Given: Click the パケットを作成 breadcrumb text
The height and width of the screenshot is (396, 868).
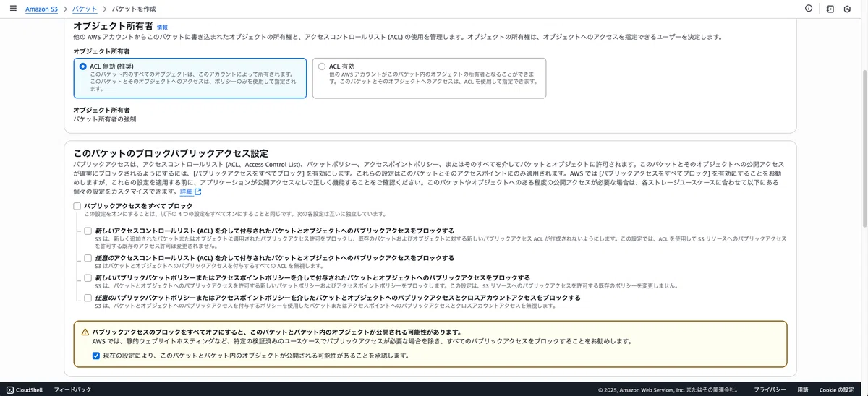Looking at the screenshot, I should pyautogui.click(x=133, y=8).
